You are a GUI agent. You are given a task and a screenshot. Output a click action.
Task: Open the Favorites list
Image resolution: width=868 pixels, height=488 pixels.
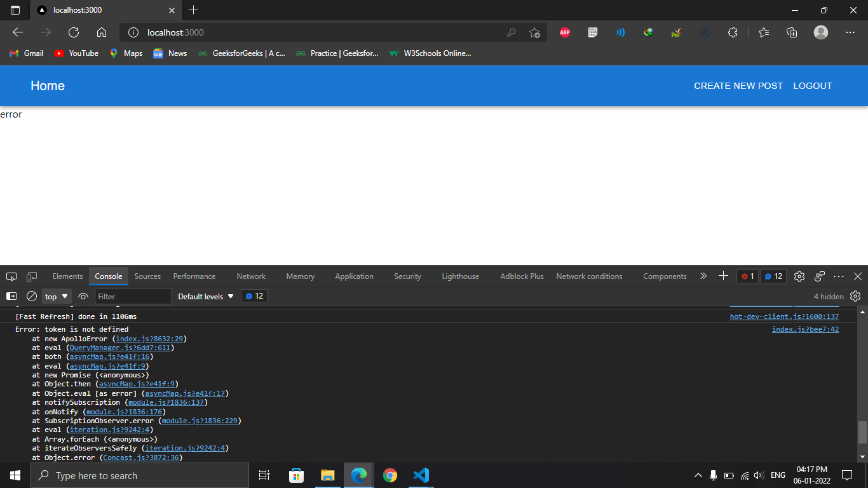(x=764, y=32)
